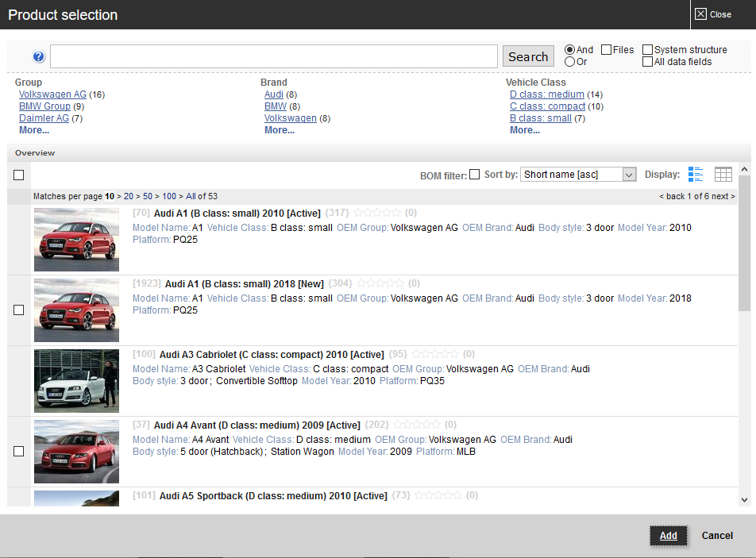This screenshot has height=558, width=756.
Task: Open Audi A1 (B class: small) 2018 title
Action: coord(245,284)
